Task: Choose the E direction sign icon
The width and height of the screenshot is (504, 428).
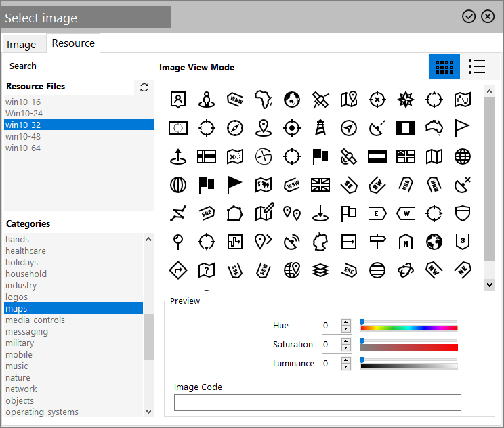Action: pos(377,213)
